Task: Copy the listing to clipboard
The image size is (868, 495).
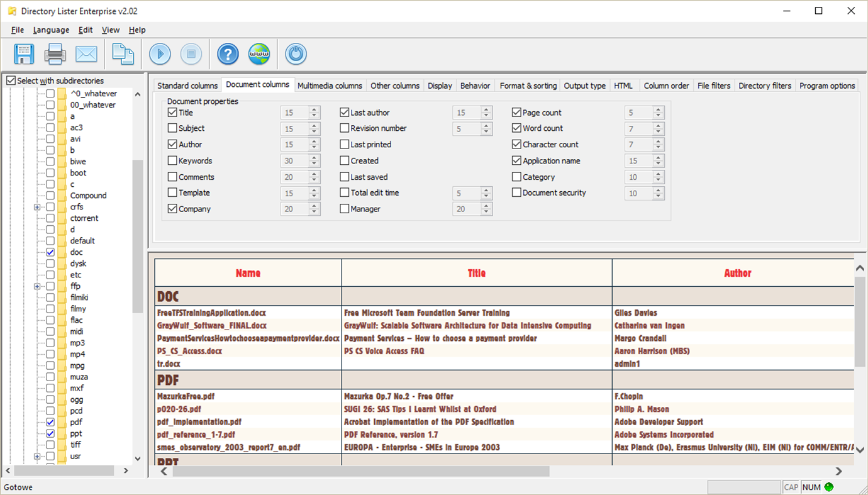Action: [x=123, y=54]
